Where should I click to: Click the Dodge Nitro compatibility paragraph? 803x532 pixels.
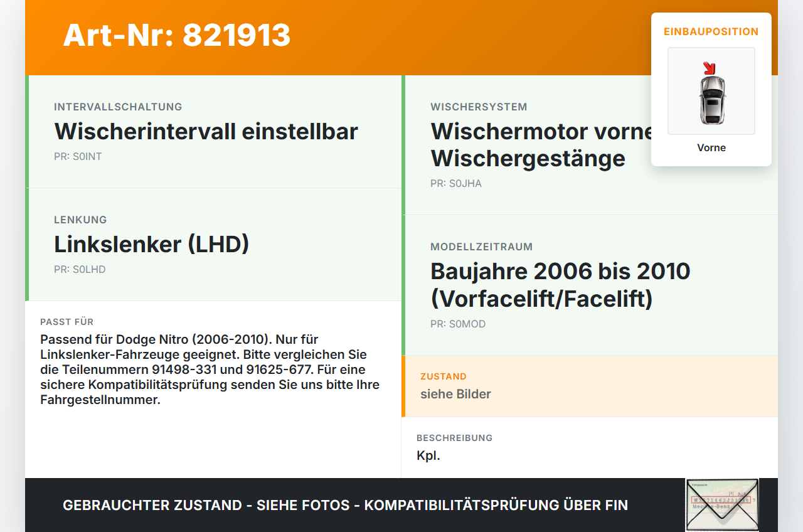click(210, 370)
